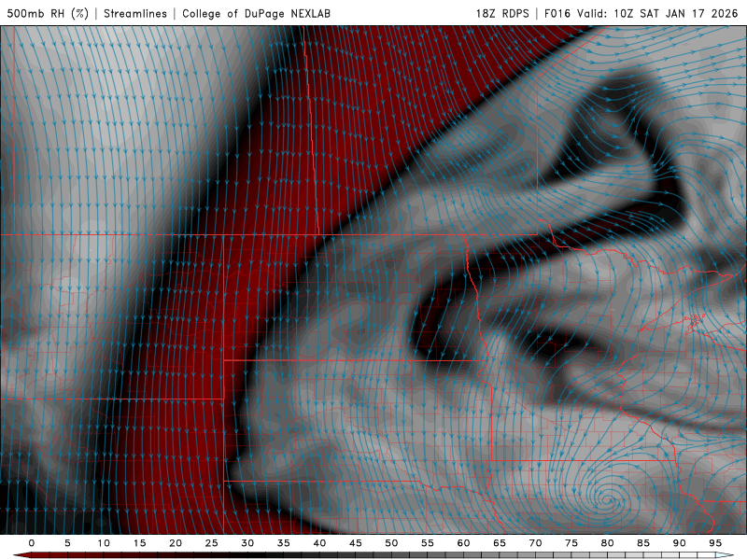Click the colorbar tick label "30"
This screenshot has width=747, height=560.
247,543
